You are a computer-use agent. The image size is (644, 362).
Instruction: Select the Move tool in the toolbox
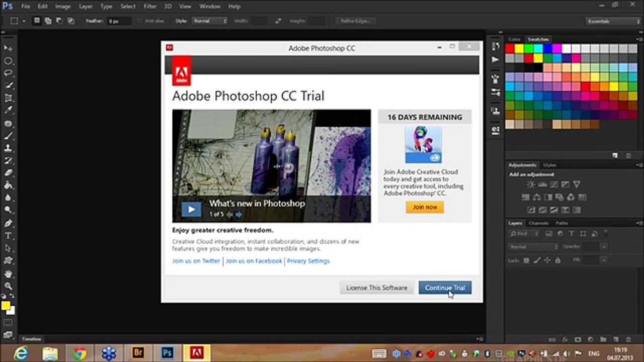[9, 48]
